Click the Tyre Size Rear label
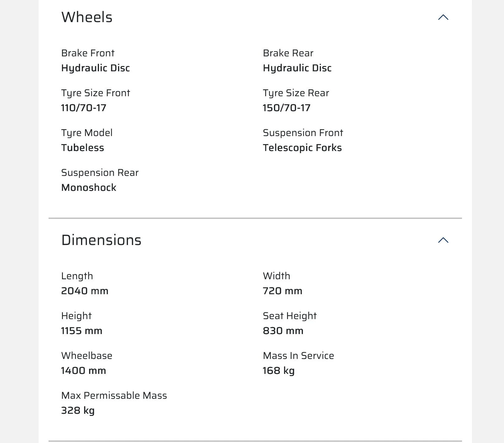 pyautogui.click(x=296, y=93)
